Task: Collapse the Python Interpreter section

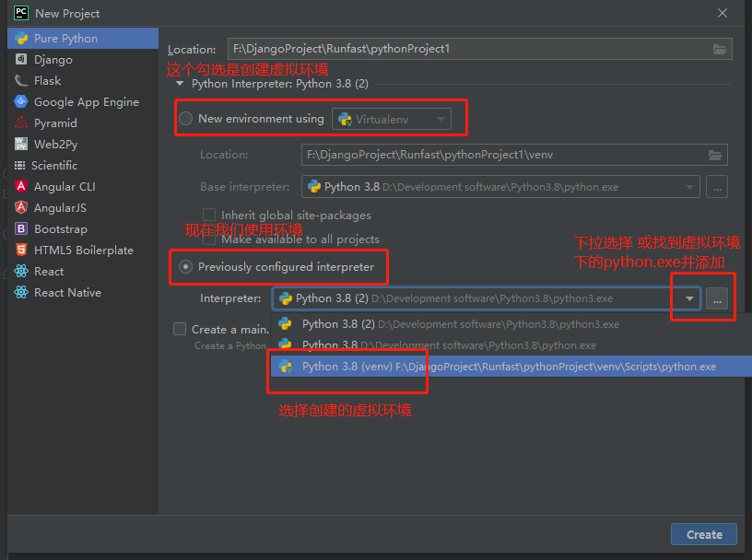Action: [180, 84]
